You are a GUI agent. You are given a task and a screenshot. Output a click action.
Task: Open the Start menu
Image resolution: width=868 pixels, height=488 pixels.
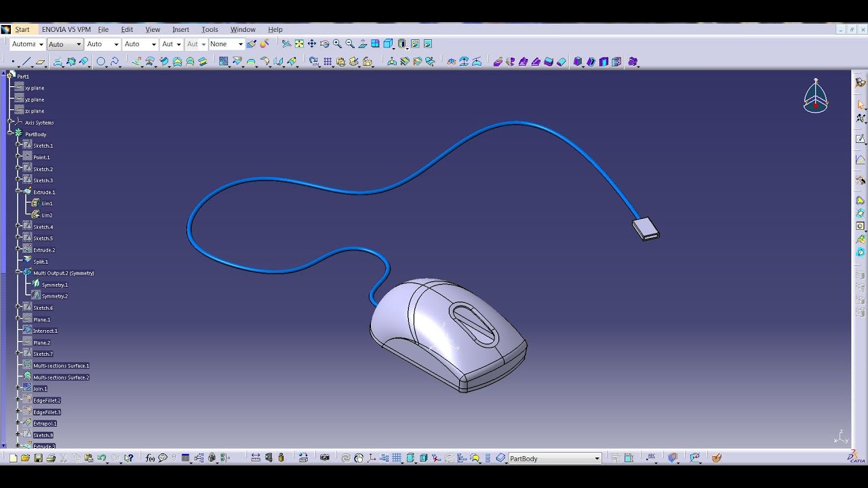pyautogui.click(x=22, y=29)
